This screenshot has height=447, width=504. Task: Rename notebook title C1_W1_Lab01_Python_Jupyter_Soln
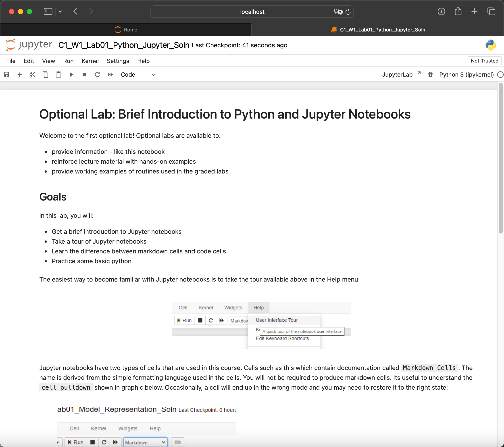coord(124,45)
